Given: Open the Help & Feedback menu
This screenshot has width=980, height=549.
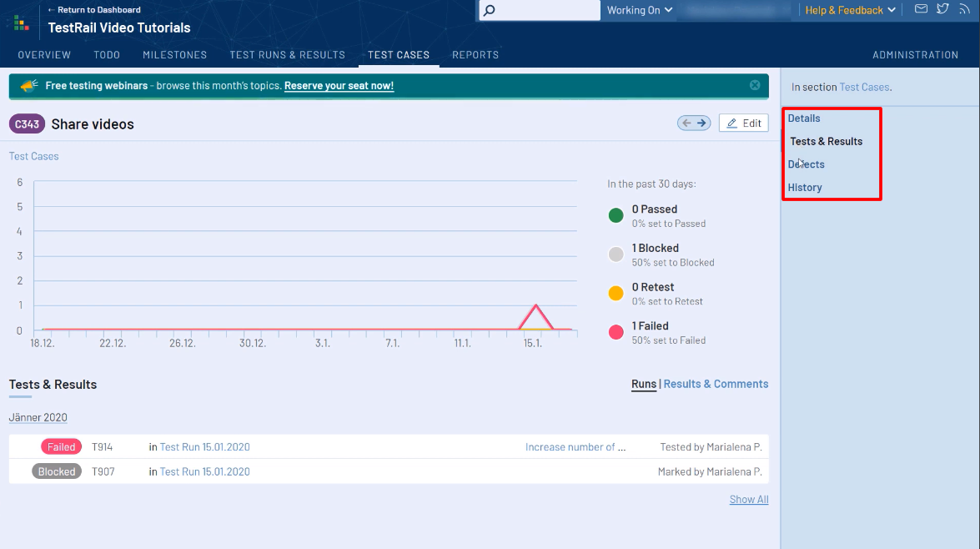Looking at the screenshot, I should pyautogui.click(x=850, y=10).
